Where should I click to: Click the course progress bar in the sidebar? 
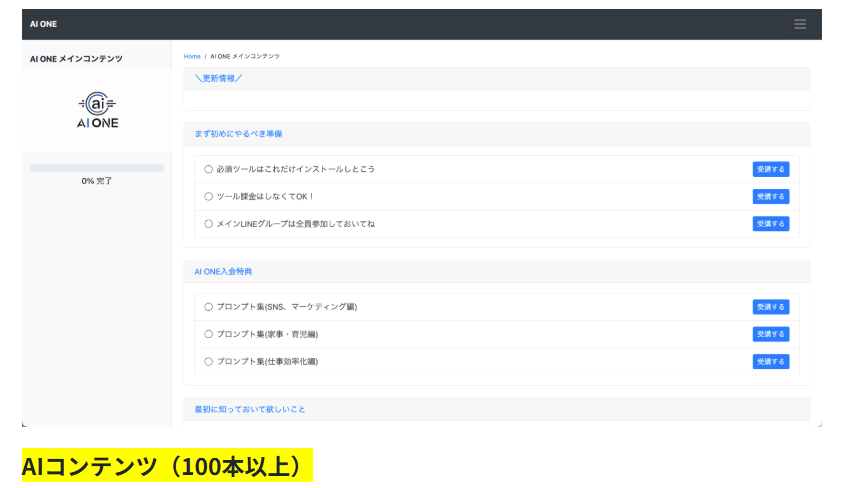click(97, 168)
